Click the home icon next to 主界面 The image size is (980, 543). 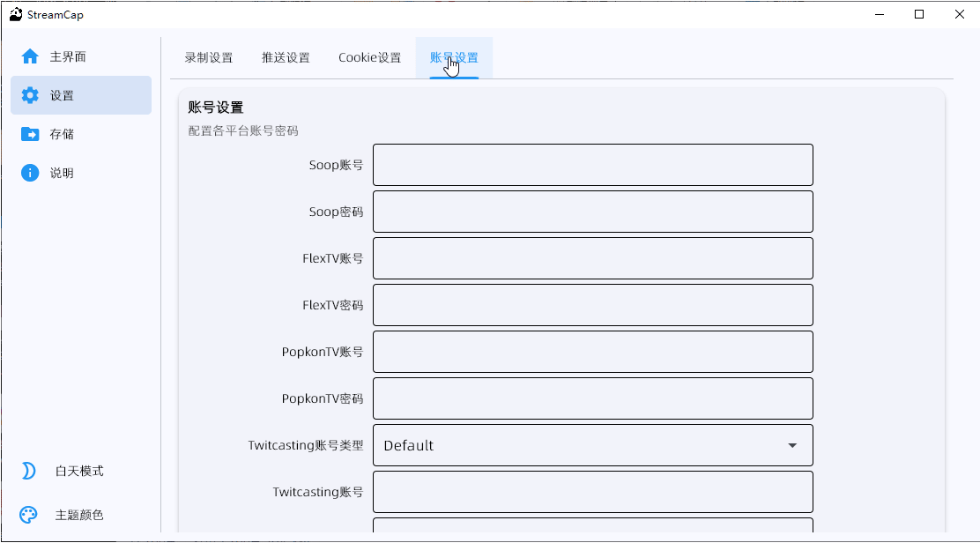coord(29,56)
